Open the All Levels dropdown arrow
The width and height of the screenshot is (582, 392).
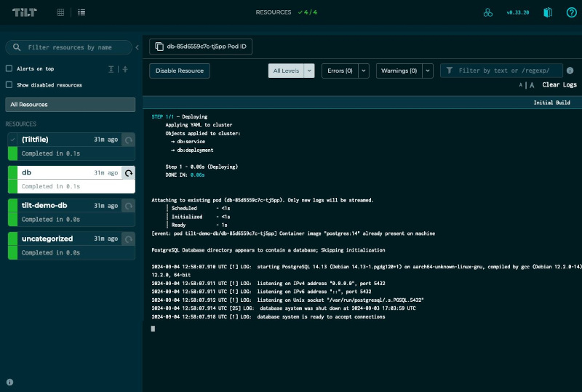click(x=309, y=71)
